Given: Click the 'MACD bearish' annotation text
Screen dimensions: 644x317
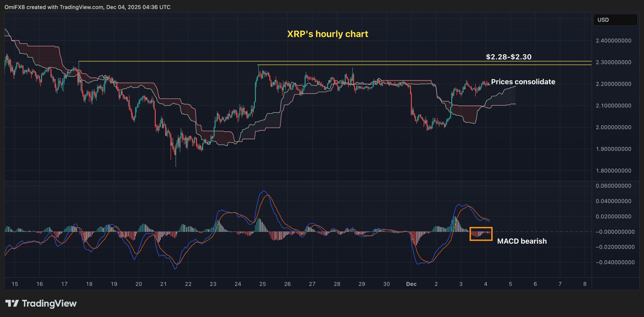Looking at the screenshot, I should tap(522, 241).
